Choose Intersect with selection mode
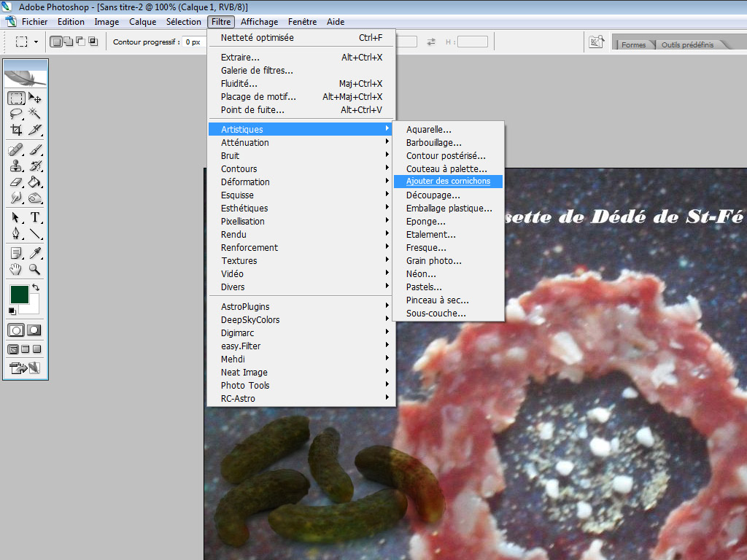The image size is (747, 560). 93,42
